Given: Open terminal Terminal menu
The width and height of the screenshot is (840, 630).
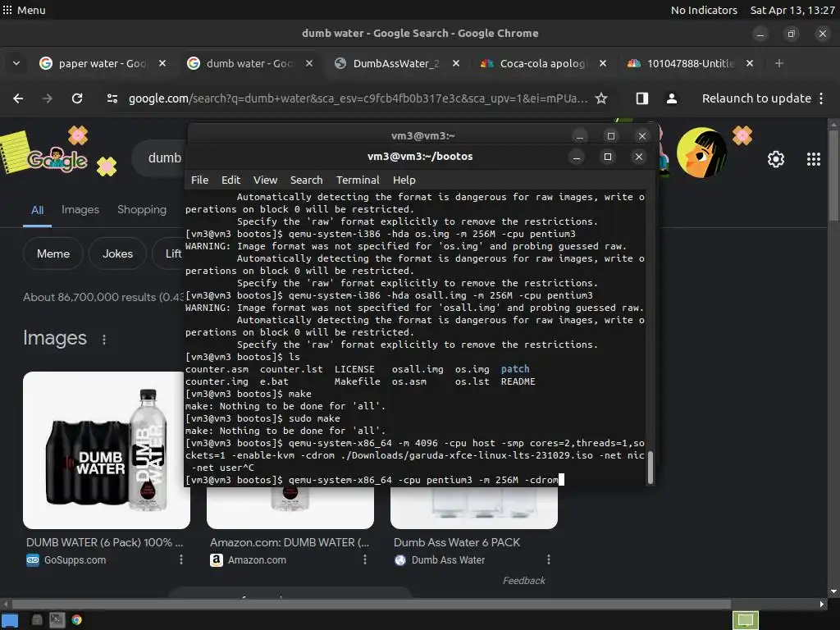Looking at the screenshot, I should point(358,180).
